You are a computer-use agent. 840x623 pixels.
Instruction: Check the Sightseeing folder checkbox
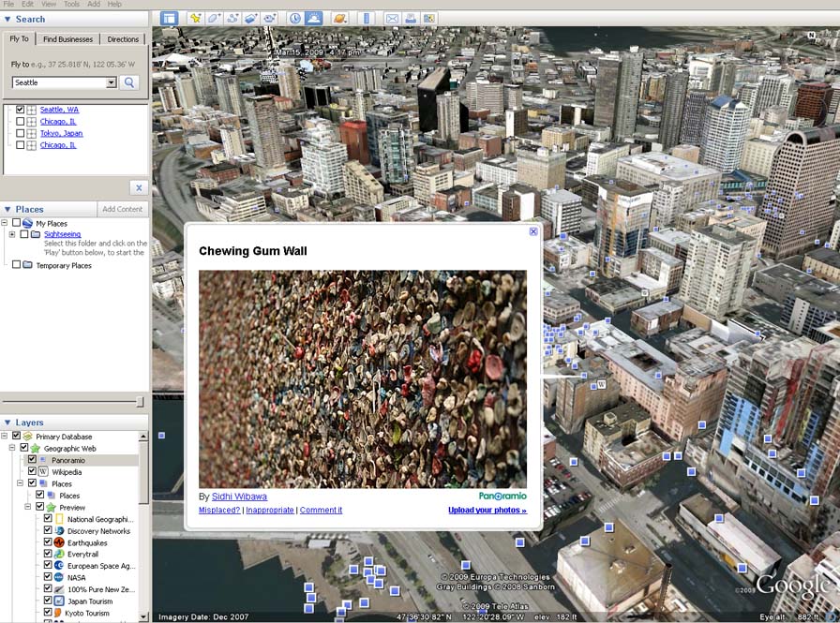(x=24, y=234)
